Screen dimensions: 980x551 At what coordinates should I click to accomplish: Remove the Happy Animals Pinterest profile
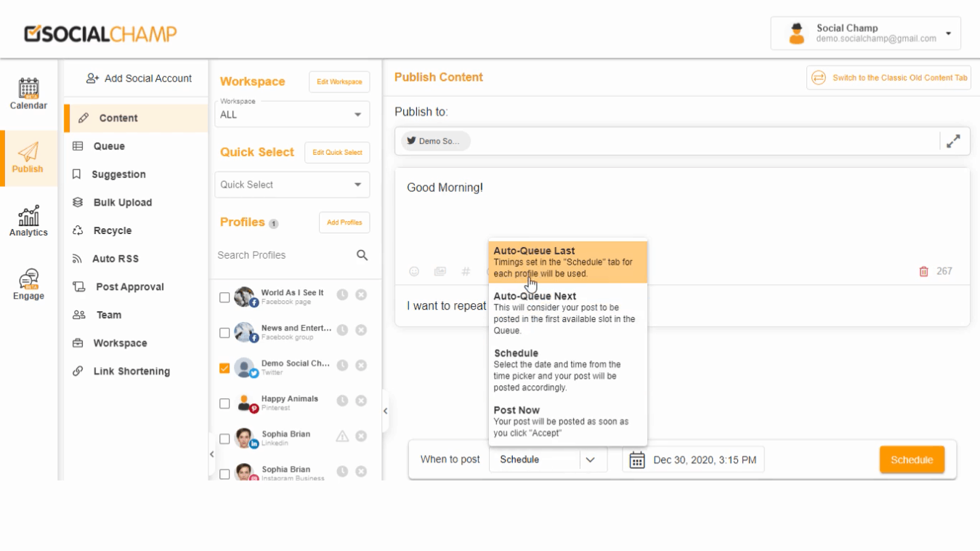[361, 401]
